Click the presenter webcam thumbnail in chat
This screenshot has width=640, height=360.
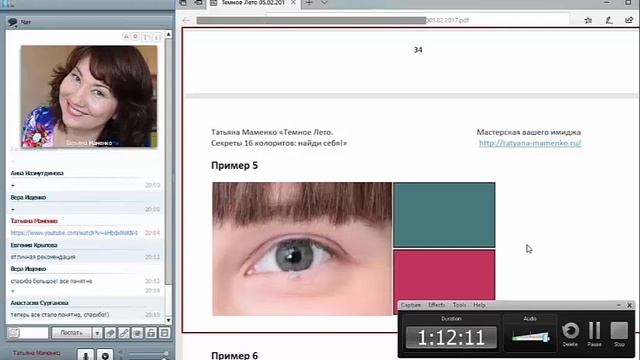coord(89,96)
